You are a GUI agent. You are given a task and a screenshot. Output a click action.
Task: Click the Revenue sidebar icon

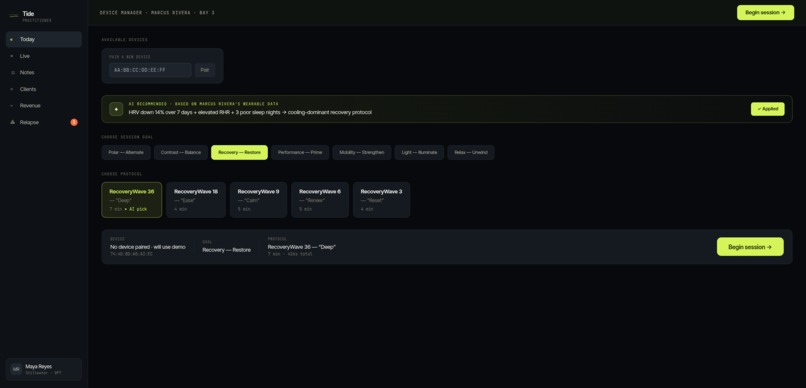click(x=12, y=106)
